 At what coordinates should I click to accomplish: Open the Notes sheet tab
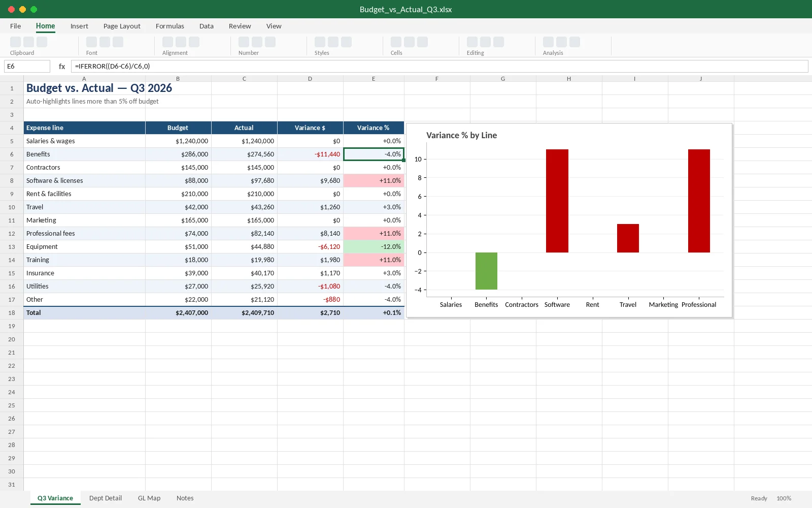[x=185, y=498]
